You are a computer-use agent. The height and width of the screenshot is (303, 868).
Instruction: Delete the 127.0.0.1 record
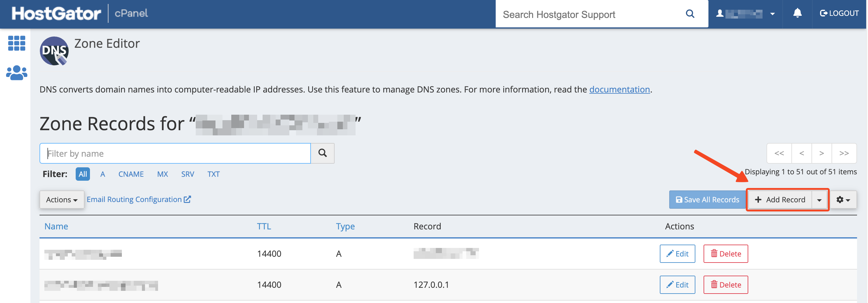point(725,285)
